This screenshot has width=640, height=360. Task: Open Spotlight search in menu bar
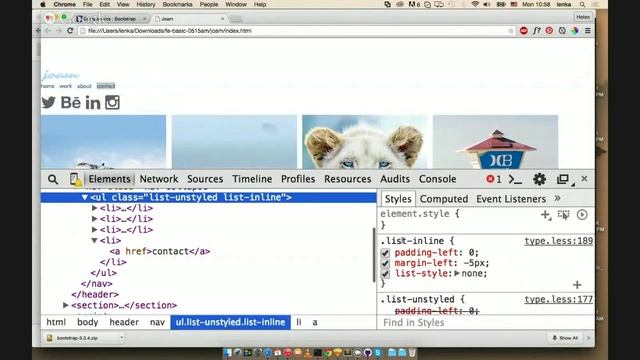click(582, 4)
